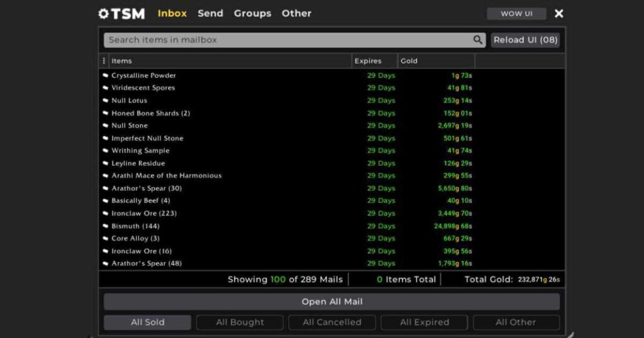Click mail icon next to Null Lotus
This screenshot has width=644, height=338.
click(x=106, y=101)
